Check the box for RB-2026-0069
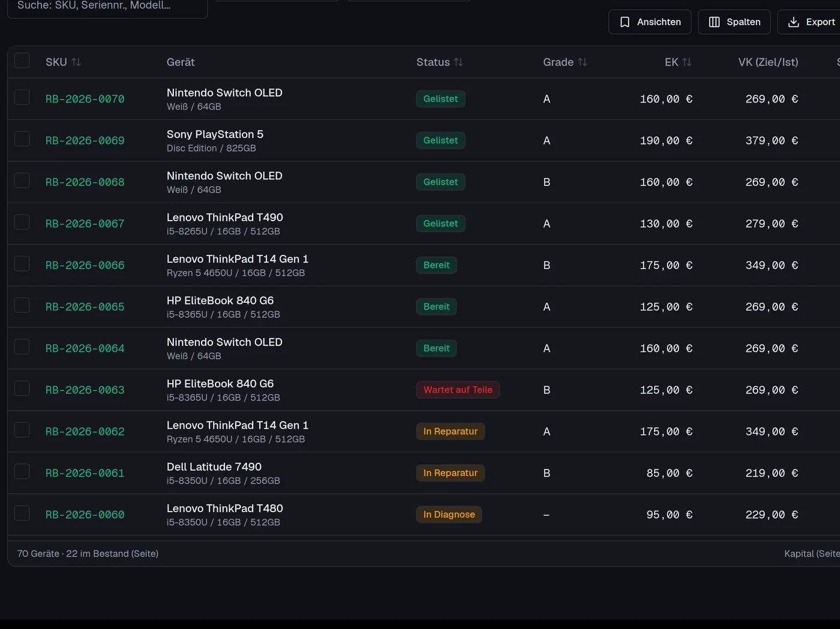 pyautogui.click(x=22, y=139)
